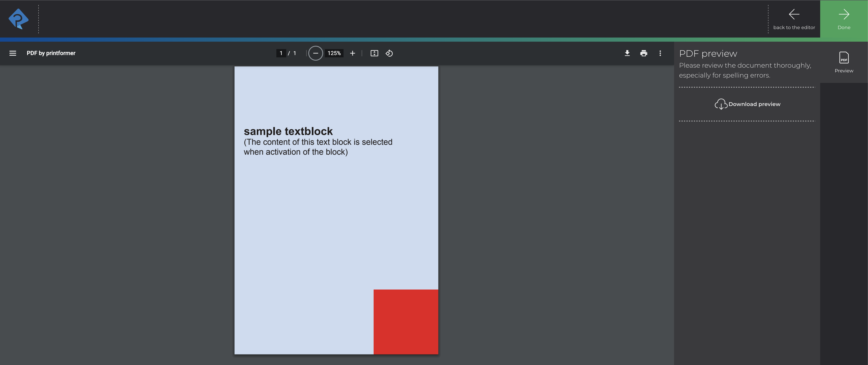
Task: Click the sample textblock heading
Action: click(x=288, y=131)
